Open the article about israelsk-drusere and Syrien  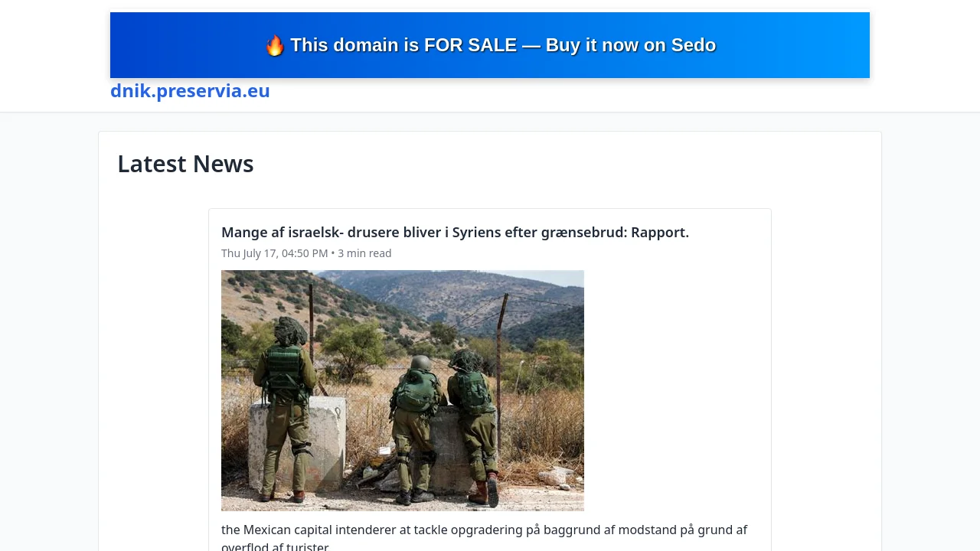pos(455,232)
